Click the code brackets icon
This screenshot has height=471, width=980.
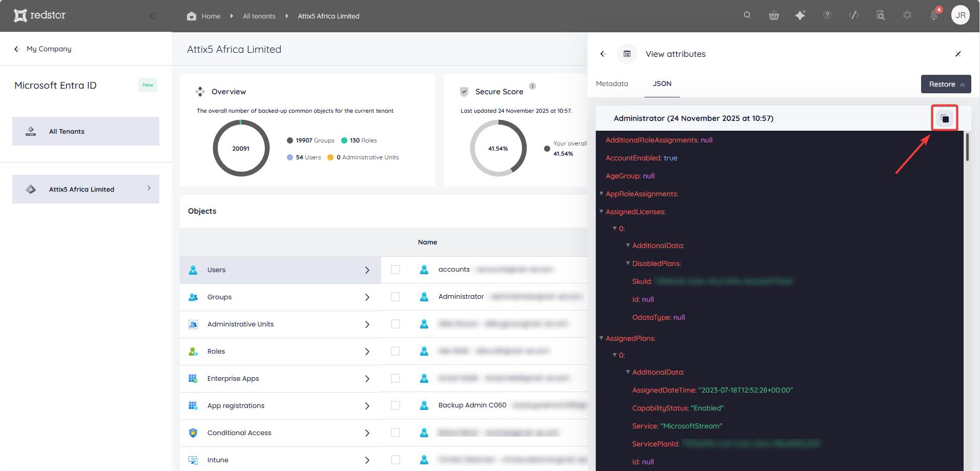pyautogui.click(x=854, y=15)
